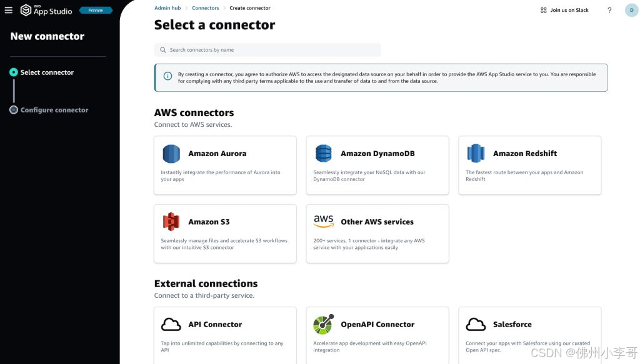Screen dimensions: 640x364
Task: Click the info icon in the notice banner
Action: pos(167,76)
